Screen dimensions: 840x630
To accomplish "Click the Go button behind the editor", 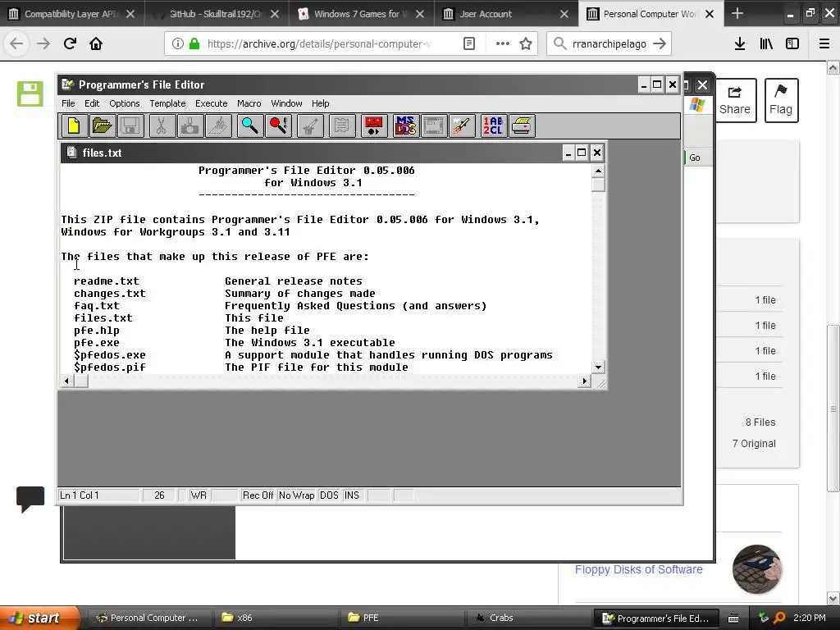I will (x=695, y=157).
